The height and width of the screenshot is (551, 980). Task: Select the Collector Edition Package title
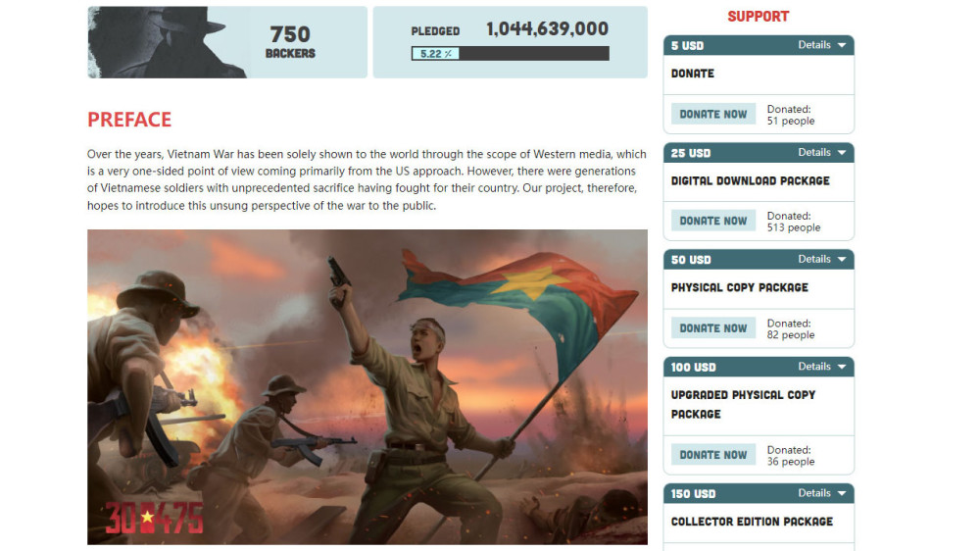tap(752, 522)
